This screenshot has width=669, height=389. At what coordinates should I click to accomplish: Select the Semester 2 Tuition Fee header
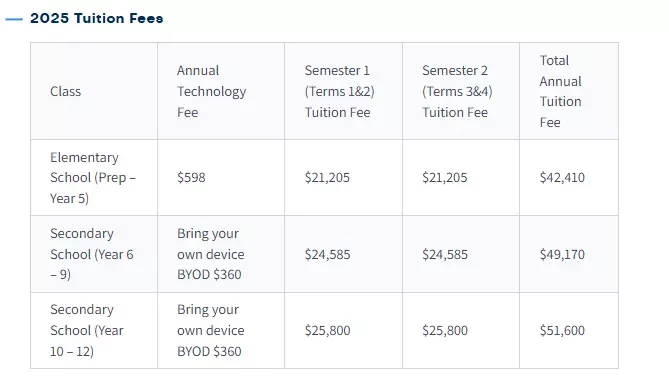point(461,91)
